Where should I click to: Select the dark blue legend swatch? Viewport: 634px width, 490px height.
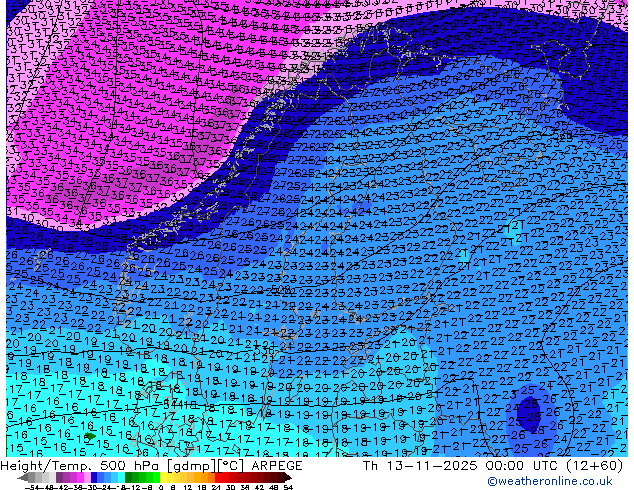pyautogui.click(x=94, y=478)
